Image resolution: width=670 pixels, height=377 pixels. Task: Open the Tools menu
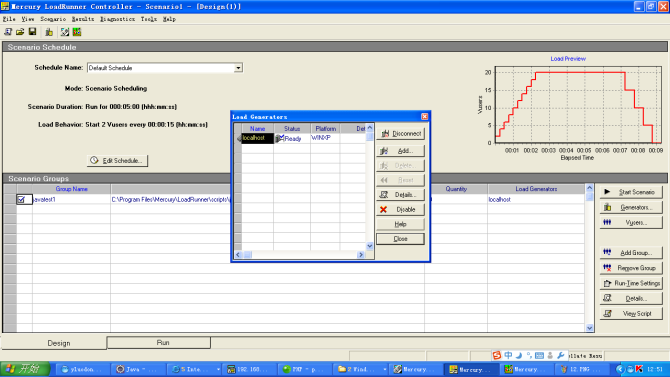coord(149,19)
